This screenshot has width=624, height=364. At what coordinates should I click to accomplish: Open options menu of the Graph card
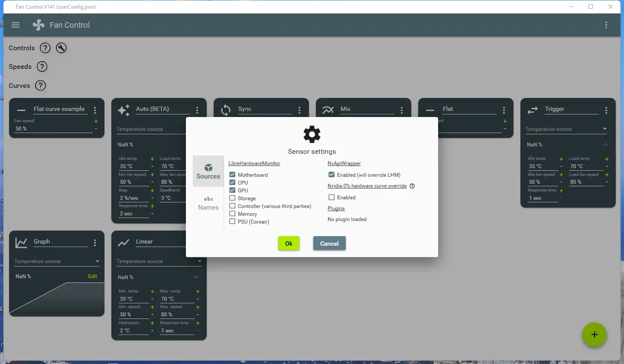[95, 243]
